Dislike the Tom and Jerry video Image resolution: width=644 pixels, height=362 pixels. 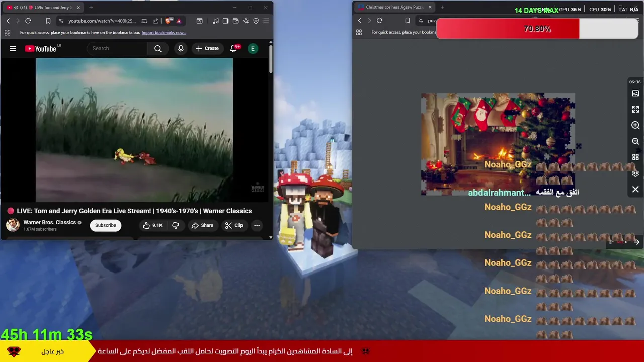176,225
